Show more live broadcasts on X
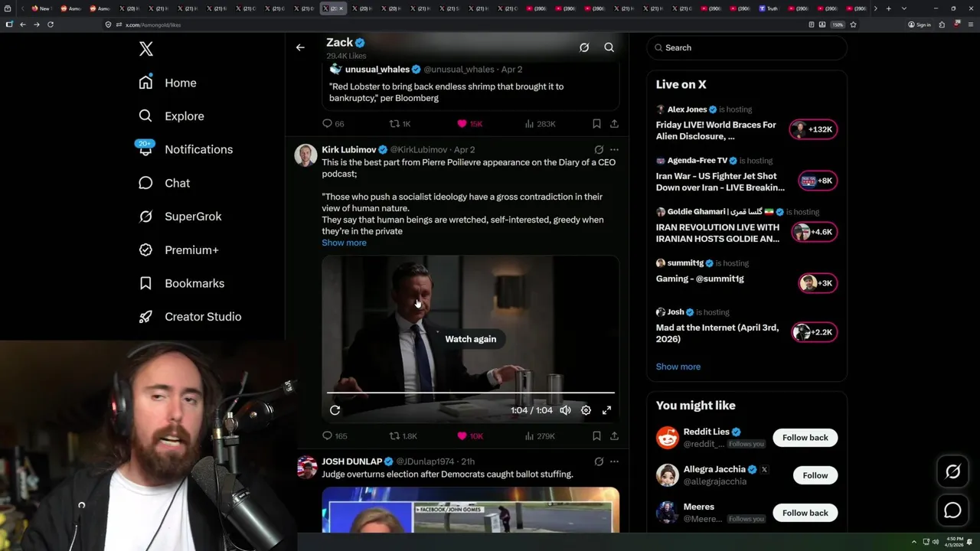The height and width of the screenshot is (551, 980). point(678,367)
